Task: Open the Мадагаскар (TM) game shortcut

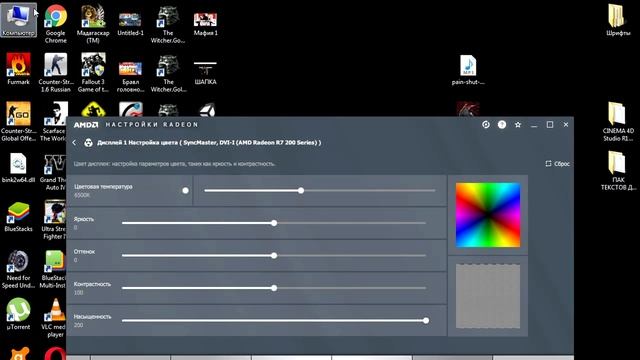Action: [93, 23]
